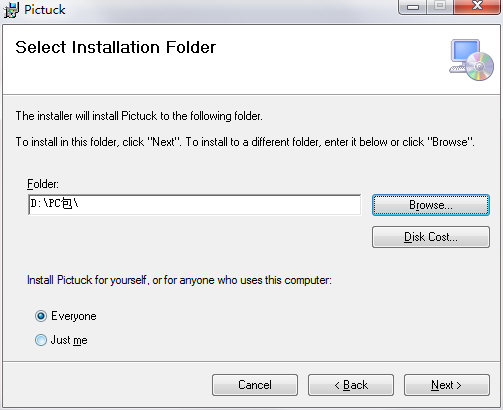Click the Pictuck title bar text
This screenshot has width=503, height=410.
[45, 10]
